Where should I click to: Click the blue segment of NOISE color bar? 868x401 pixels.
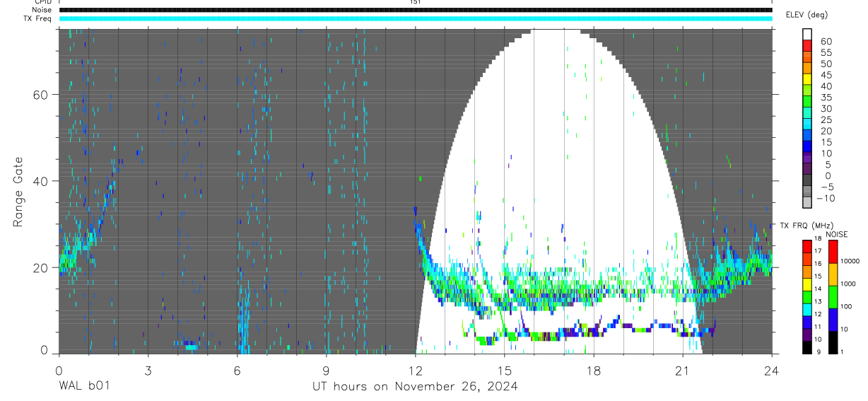pyautogui.click(x=833, y=320)
